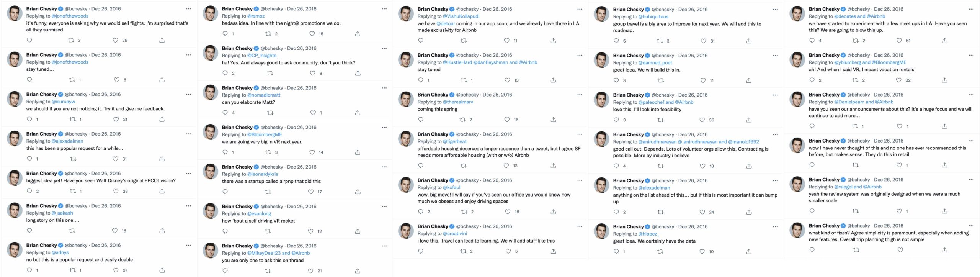
Task: Share the affordable housing tweet
Action: point(553,166)
